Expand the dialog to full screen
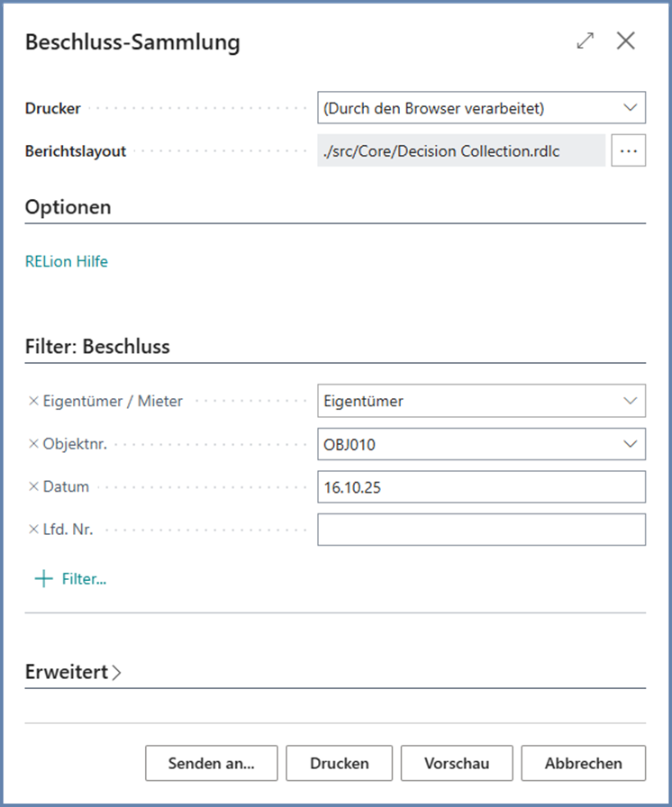Image resolution: width=672 pixels, height=807 pixels. click(x=586, y=41)
